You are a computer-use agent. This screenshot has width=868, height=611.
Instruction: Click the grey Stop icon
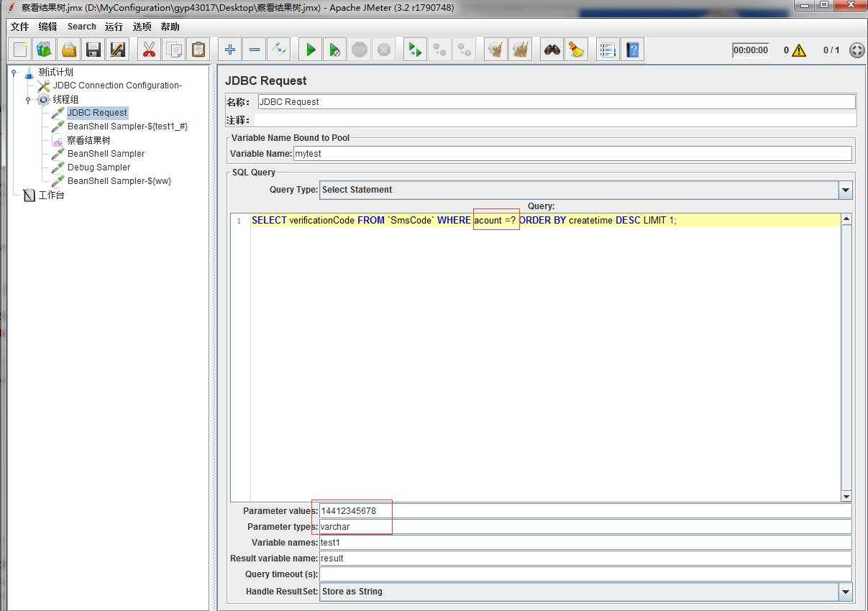[360, 50]
